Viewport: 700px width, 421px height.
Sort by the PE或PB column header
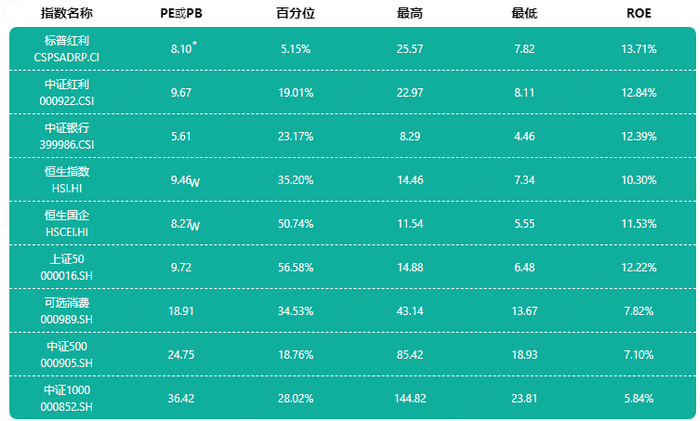coord(181,14)
